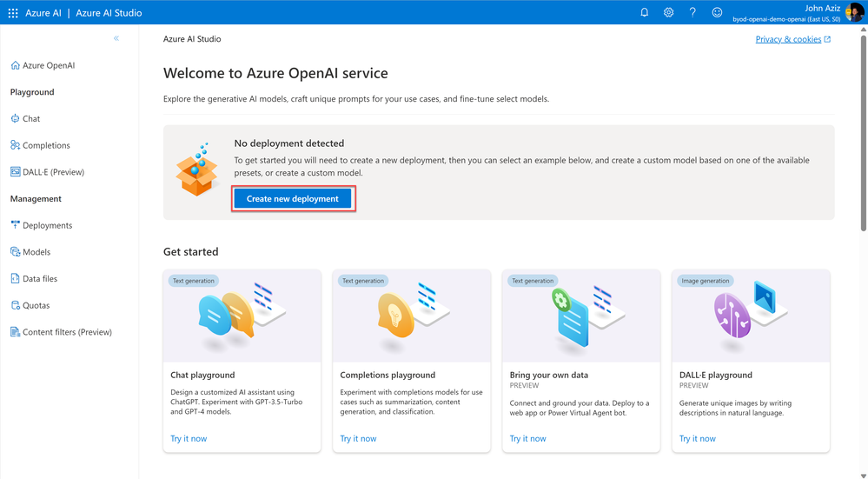The height and width of the screenshot is (479, 868).
Task: Click the Completions sidebar icon
Action: (15, 145)
